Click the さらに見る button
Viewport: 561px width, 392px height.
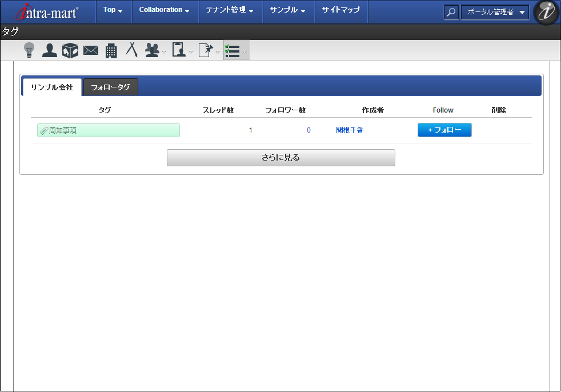tap(280, 158)
